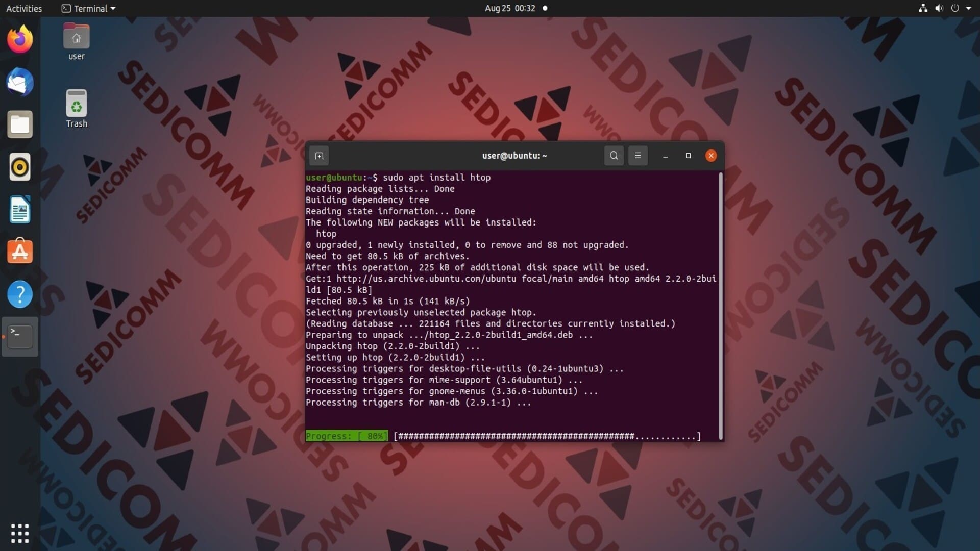Viewport: 980px width, 551px height.
Task: Click the apt progress 80% indicator
Action: (x=347, y=436)
